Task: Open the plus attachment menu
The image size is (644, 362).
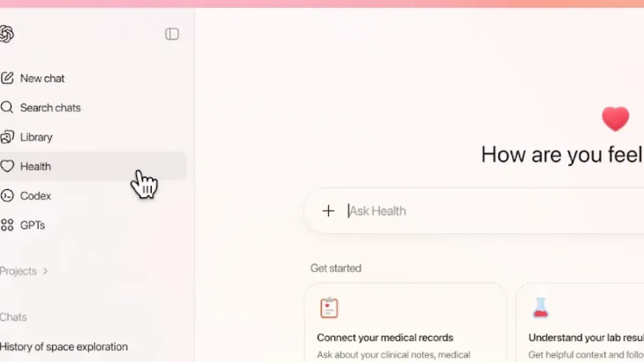Action: [328, 211]
